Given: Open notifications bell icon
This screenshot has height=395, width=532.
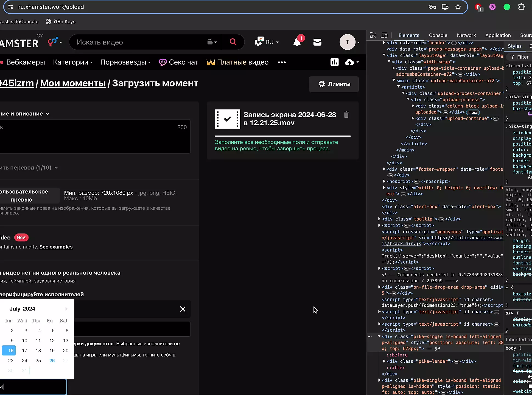Looking at the screenshot, I should [297, 42].
